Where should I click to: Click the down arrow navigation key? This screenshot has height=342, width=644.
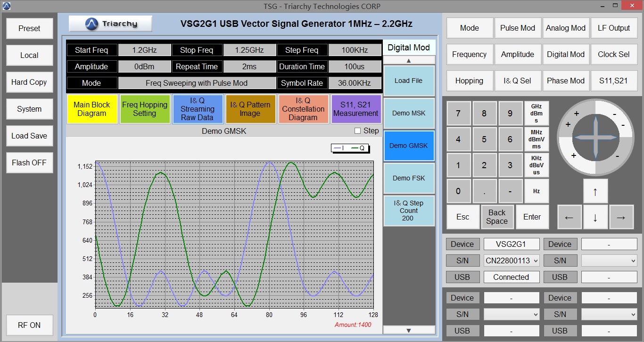pos(595,217)
